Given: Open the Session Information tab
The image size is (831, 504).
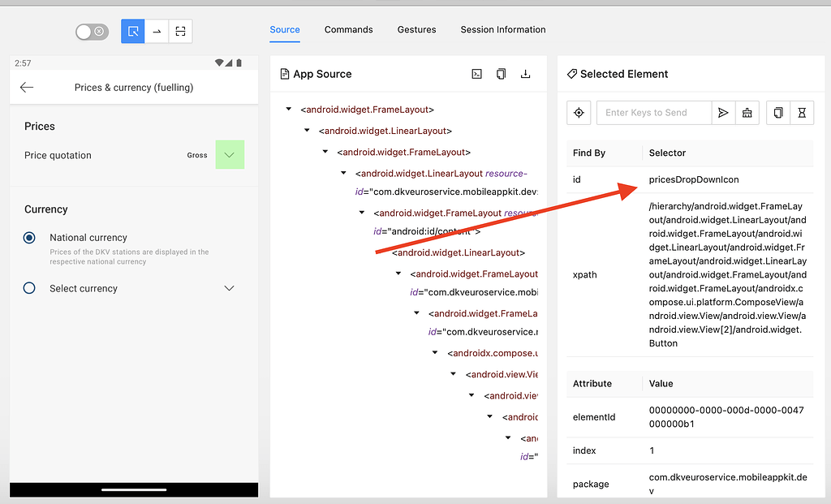Looking at the screenshot, I should point(502,30).
